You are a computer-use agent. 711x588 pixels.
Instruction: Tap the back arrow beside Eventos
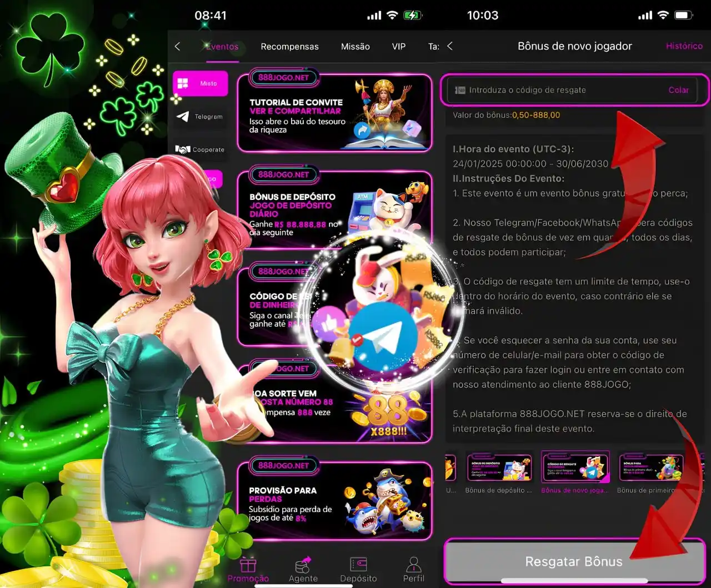(177, 47)
